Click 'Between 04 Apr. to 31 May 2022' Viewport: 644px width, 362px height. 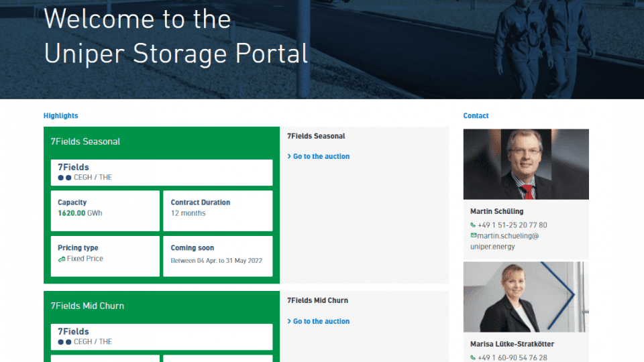pyautogui.click(x=217, y=261)
